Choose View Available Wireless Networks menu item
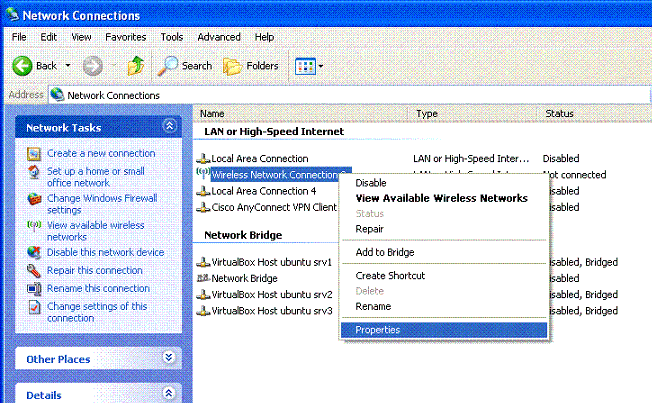 pos(444,198)
